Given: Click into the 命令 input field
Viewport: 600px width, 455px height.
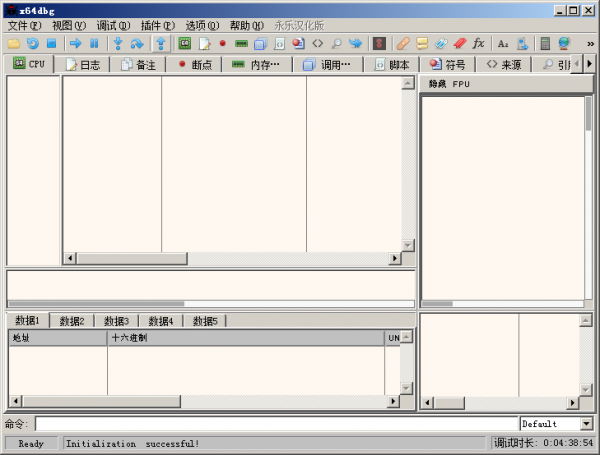Looking at the screenshot, I should click(x=276, y=424).
